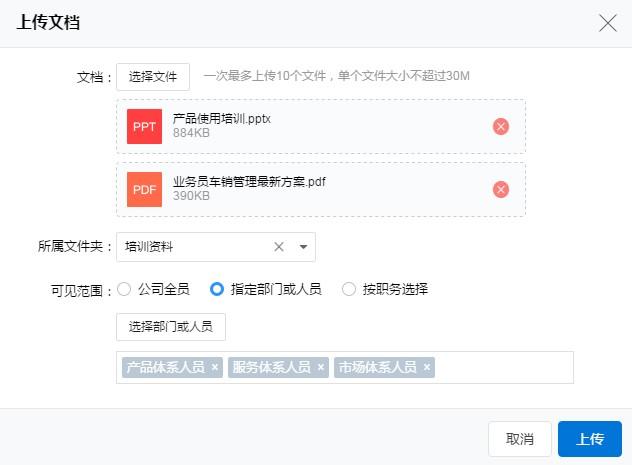Open the 培训资料 folder combo box
Image resolution: width=632 pixels, height=465 pixels.
click(x=195, y=247)
